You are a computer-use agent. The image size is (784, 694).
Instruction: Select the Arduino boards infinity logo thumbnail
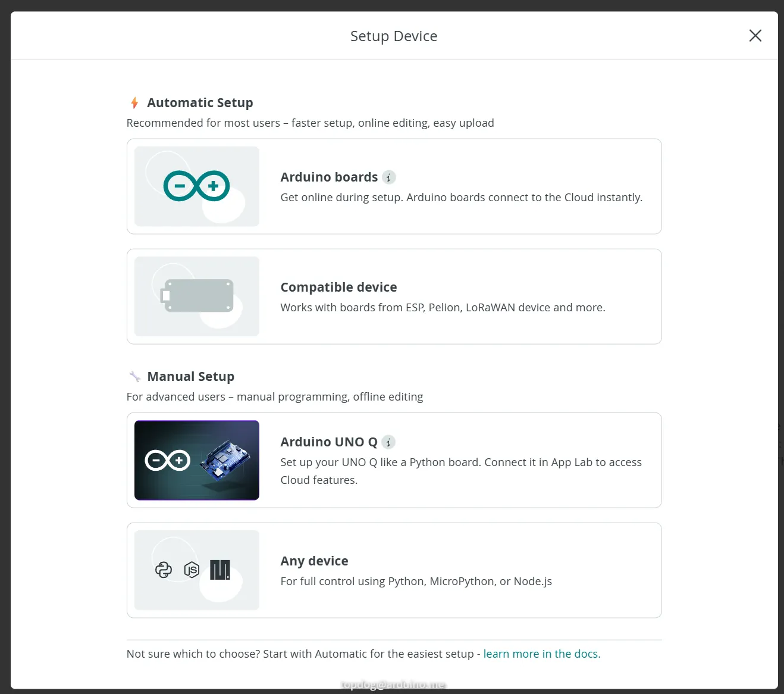[x=197, y=186]
